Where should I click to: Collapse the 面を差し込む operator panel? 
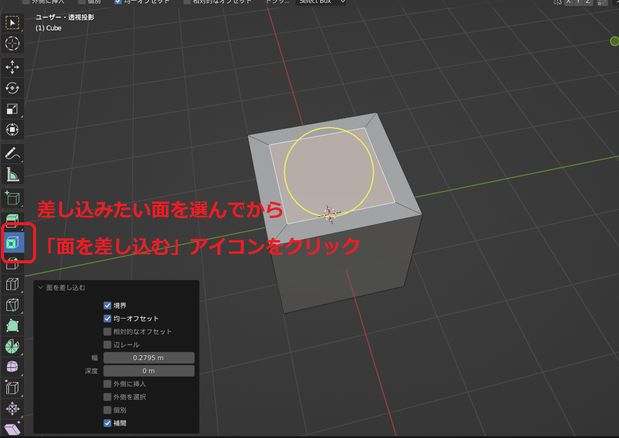(x=40, y=288)
